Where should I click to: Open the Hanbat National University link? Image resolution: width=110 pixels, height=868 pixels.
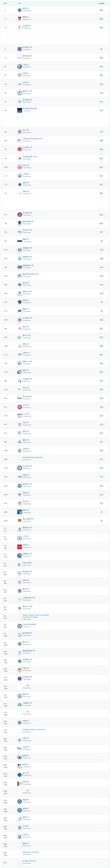tap(33, 458)
